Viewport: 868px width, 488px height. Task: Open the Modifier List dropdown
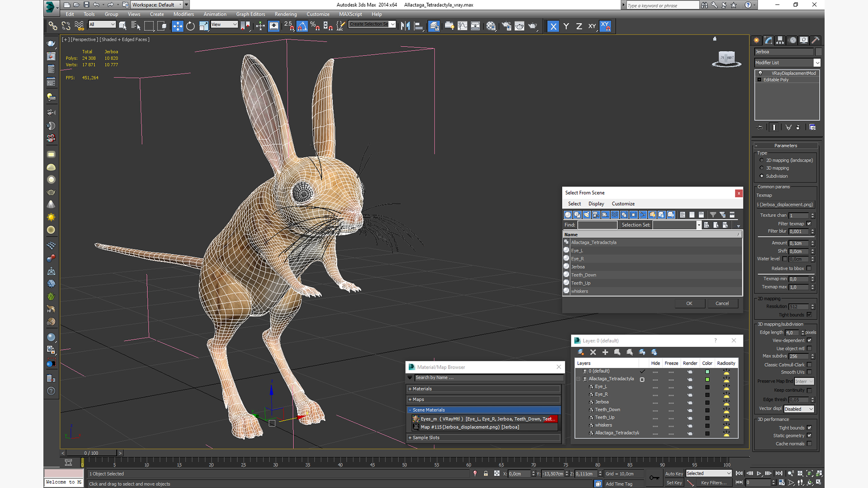point(817,63)
